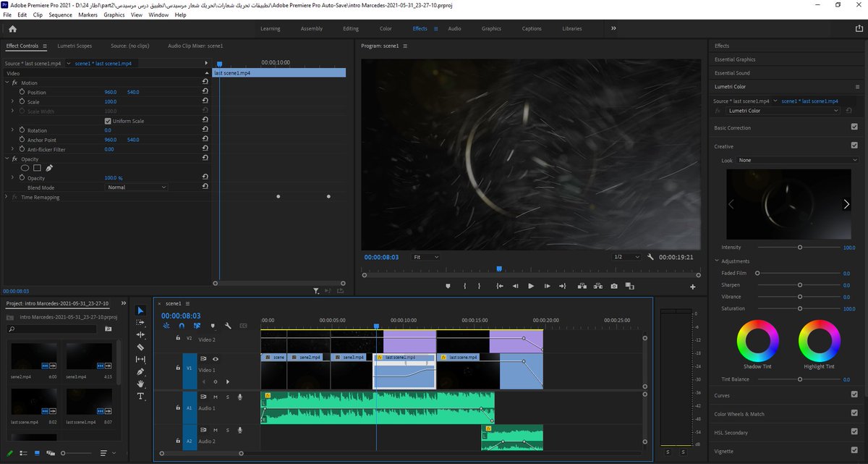Select the Type tool
This screenshot has height=464, width=868.
[x=140, y=396]
